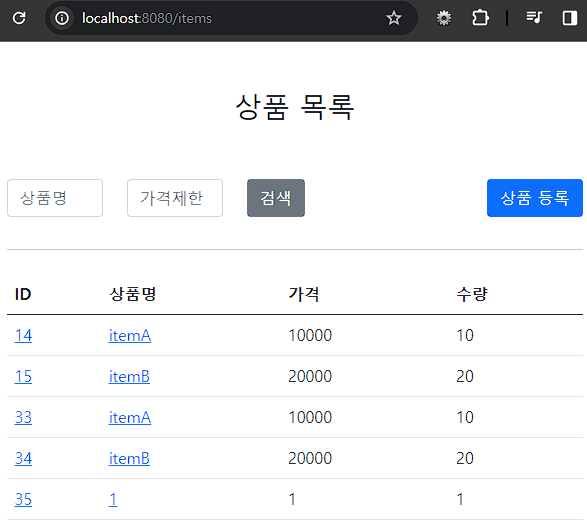
Task: Open itemB link in row 34
Action: pyautogui.click(x=129, y=458)
